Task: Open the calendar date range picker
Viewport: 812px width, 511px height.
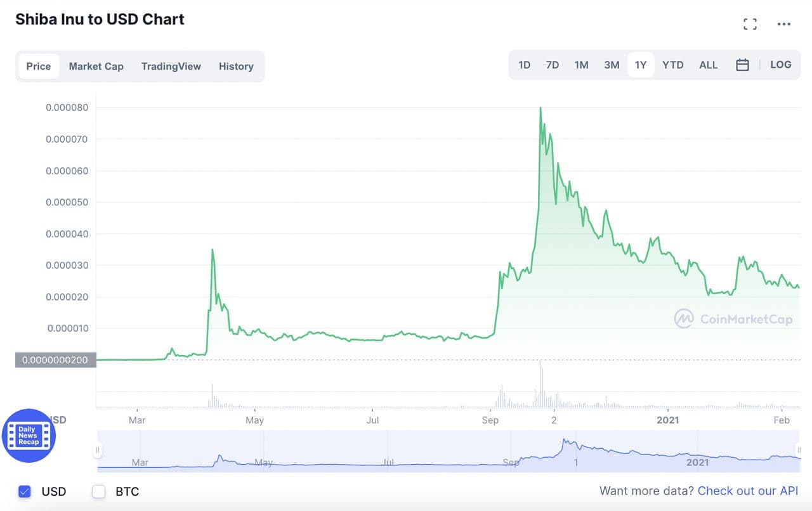Action: point(742,65)
